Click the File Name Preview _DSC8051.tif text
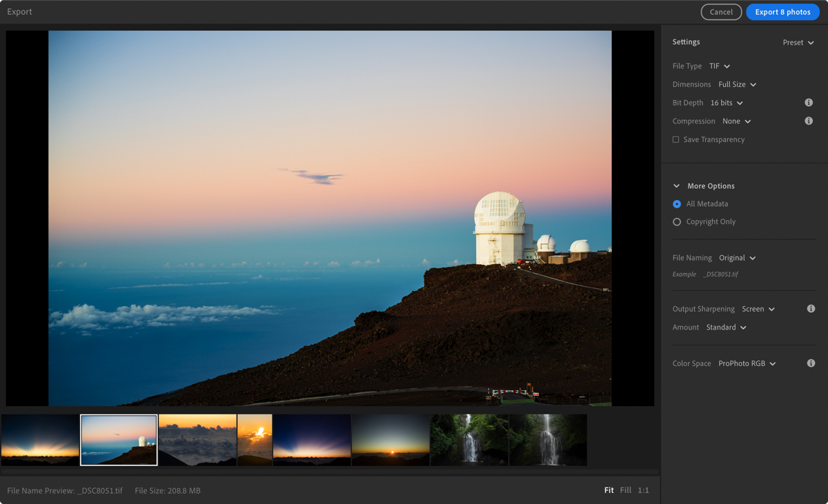Image resolution: width=828 pixels, height=504 pixels. click(x=65, y=491)
